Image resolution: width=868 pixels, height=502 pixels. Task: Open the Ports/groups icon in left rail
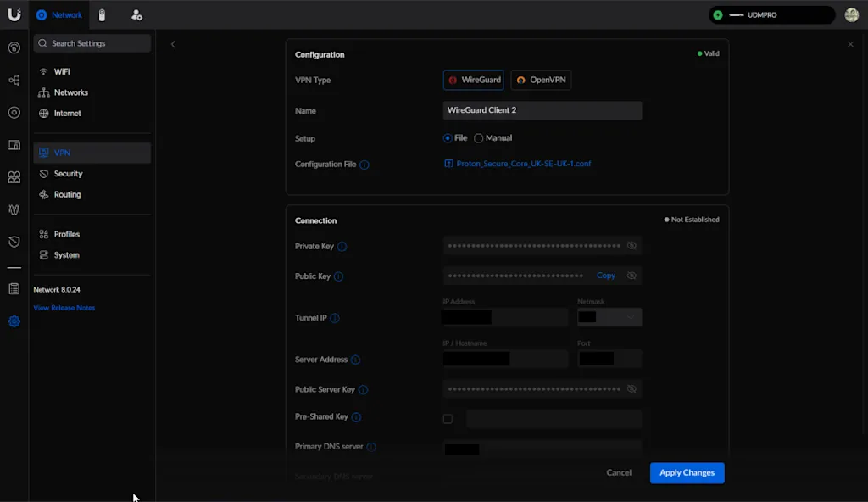click(x=14, y=177)
